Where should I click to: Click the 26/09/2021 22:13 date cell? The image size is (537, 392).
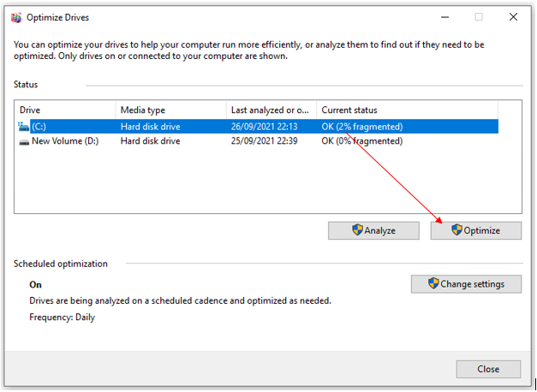coord(264,127)
